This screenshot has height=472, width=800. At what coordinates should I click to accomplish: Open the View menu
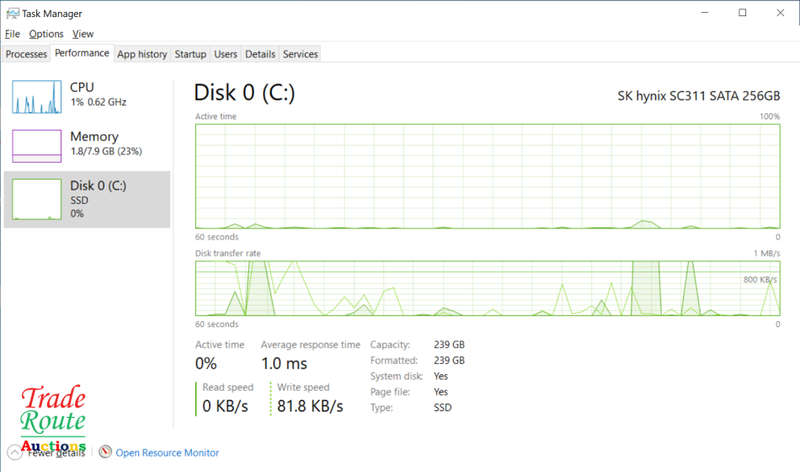point(83,34)
